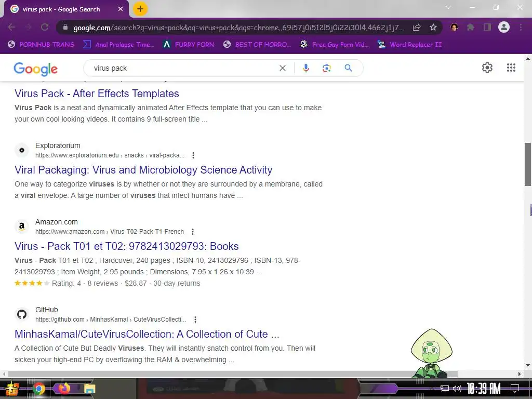532x399 pixels.
Task: Click the horizontal scrollbar right arrow
Action: tap(520, 374)
